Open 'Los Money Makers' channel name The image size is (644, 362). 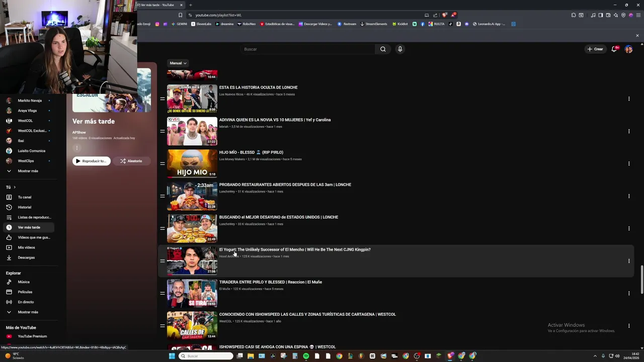(232, 159)
